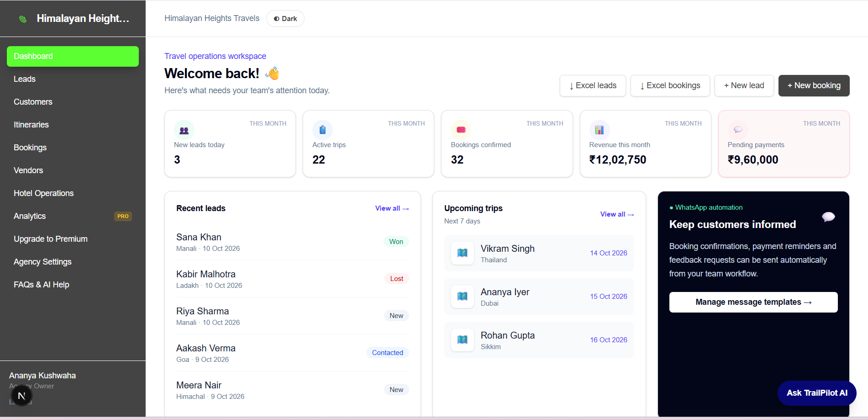Click New badge on Meera Nair row
The height and width of the screenshot is (419, 868).
pyautogui.click(x=396, y=390)
